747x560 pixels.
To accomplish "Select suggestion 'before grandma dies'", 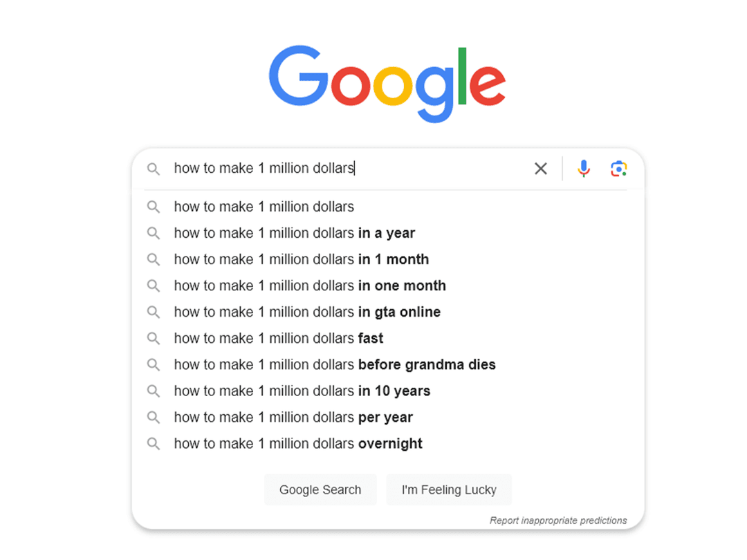I will tap(335, 364).
